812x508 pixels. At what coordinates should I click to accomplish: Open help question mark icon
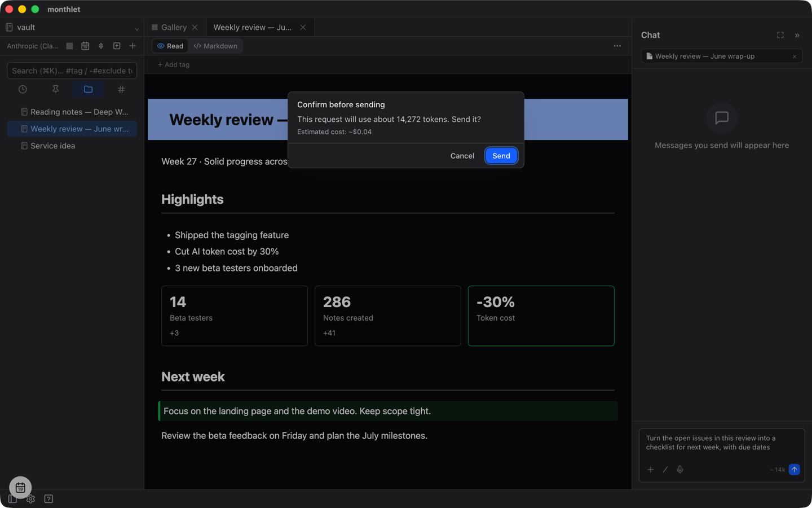click(48, 499)
